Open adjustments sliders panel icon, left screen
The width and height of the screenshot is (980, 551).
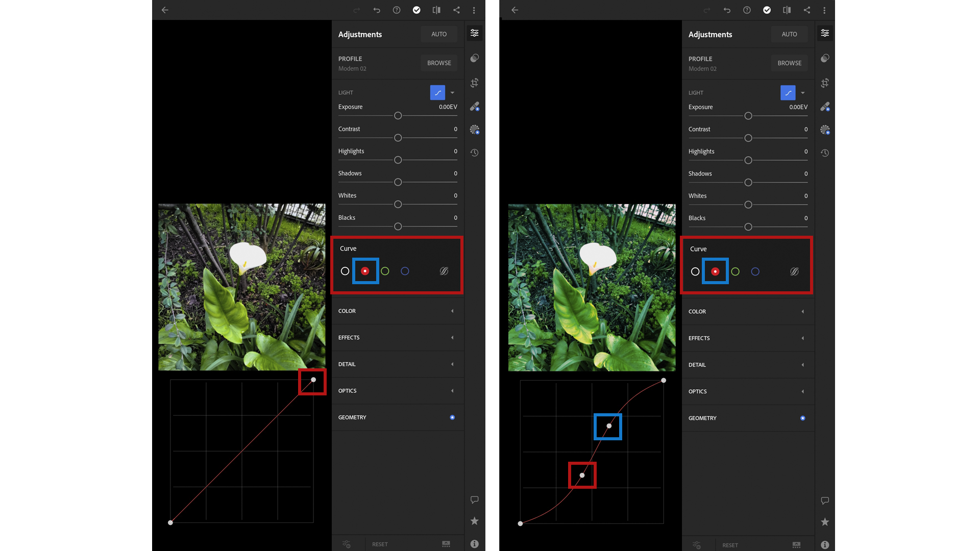(x=475, y=33)
